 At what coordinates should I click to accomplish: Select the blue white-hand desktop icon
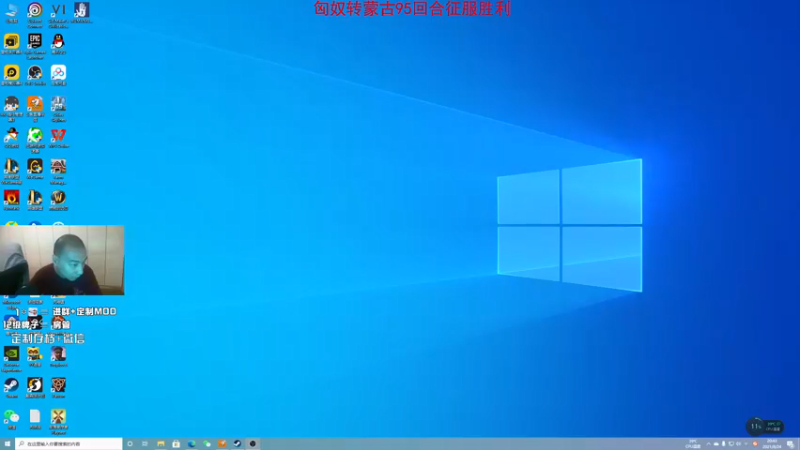pyautogui.click(x=82, y=13)
